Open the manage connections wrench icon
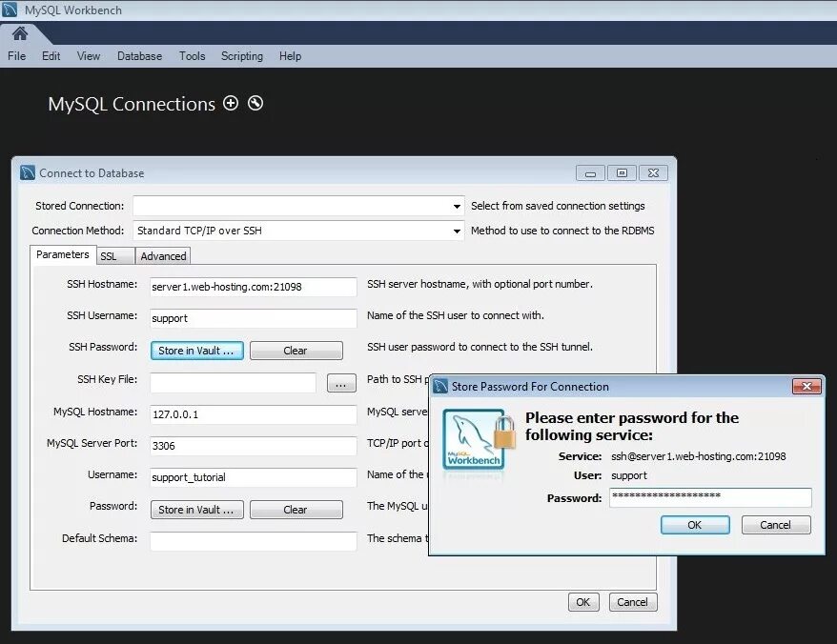The height and width of the screenshot is (644, 837). click(x=255, y=103)
